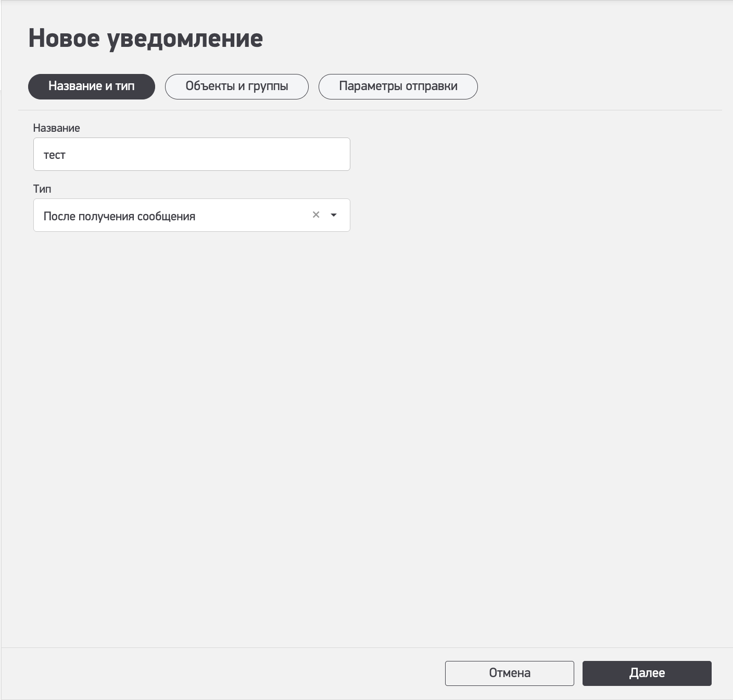The height and width of the screenshot is (700, 733).
Task: Click the word Отмена on the outlined button
Action: (x=509, y=673)
